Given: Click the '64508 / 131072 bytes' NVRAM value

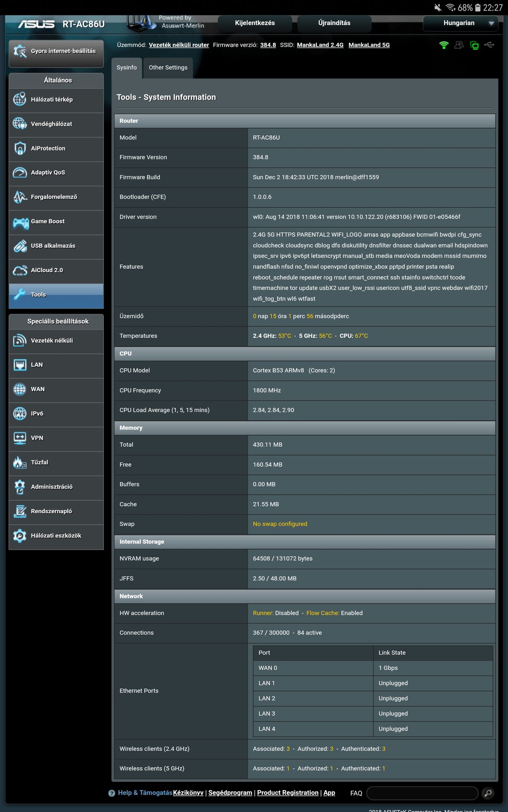Looking at the screenshot, I should [x=283, y=559].
